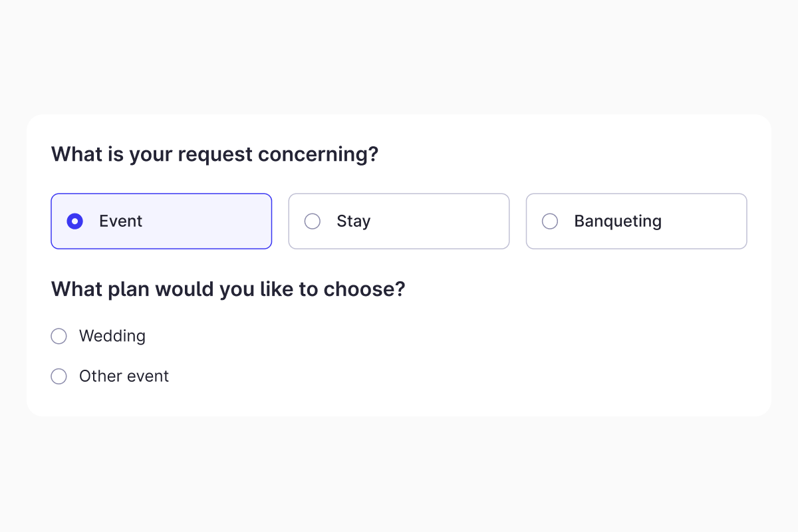798x532 pixels.
Task: Click the empty circle icon beside Wedding
Action: 59,336
